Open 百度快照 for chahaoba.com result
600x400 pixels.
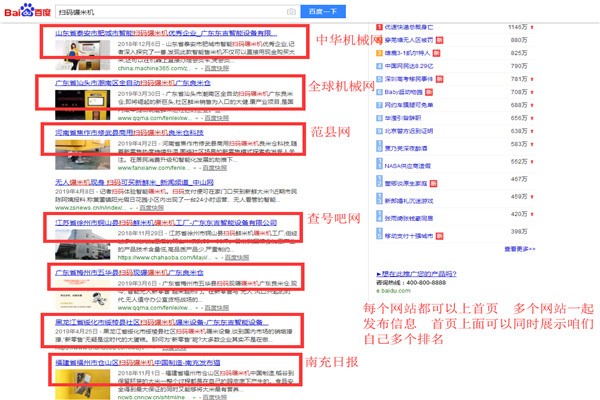click(237, 258)
